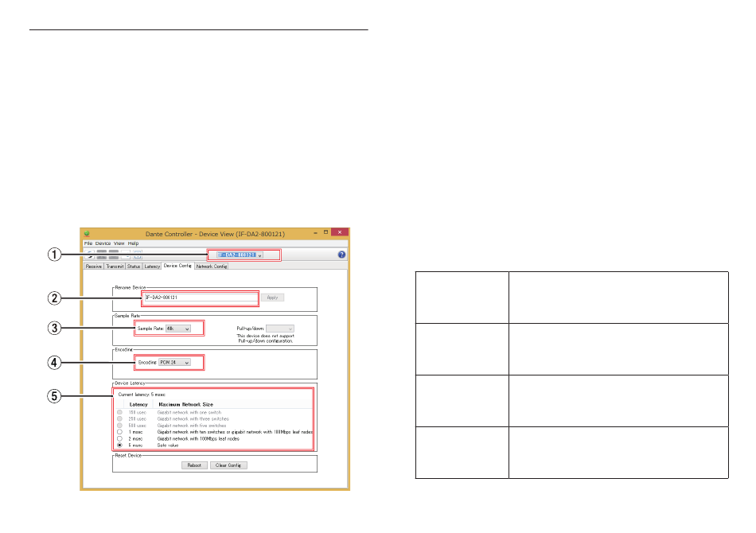756x533 pixels.
Task: Select the 5 msec latency radio button
Action: (x=119, y=445)
